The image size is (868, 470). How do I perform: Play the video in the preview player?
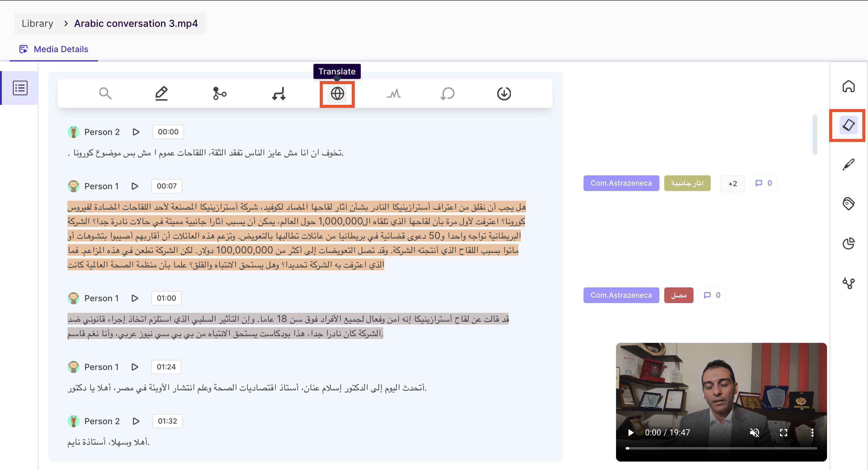coord(631,433)
